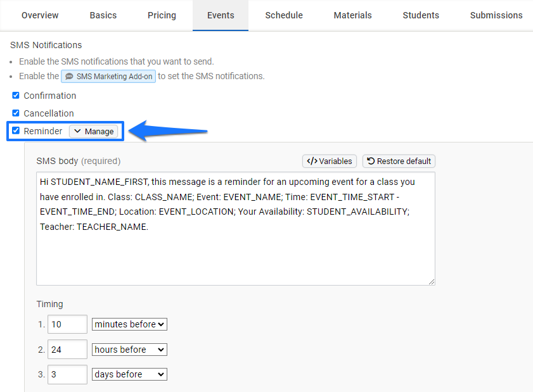Disable the Reminder checkbox
This screenshot has width=533, height=392.
click(x=16, y=130)
